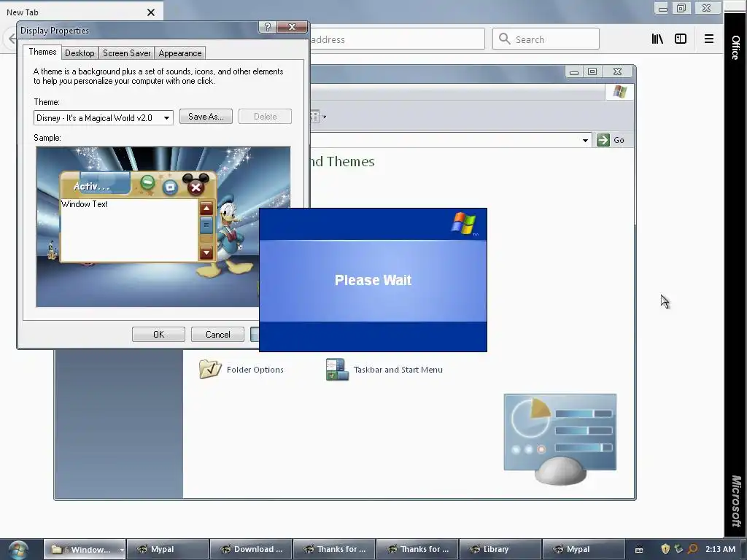This screenshot has height=560, width=747.
Task: Click the Disney theme sample preview
Action: pyautogui.click(x=163, y=227)
